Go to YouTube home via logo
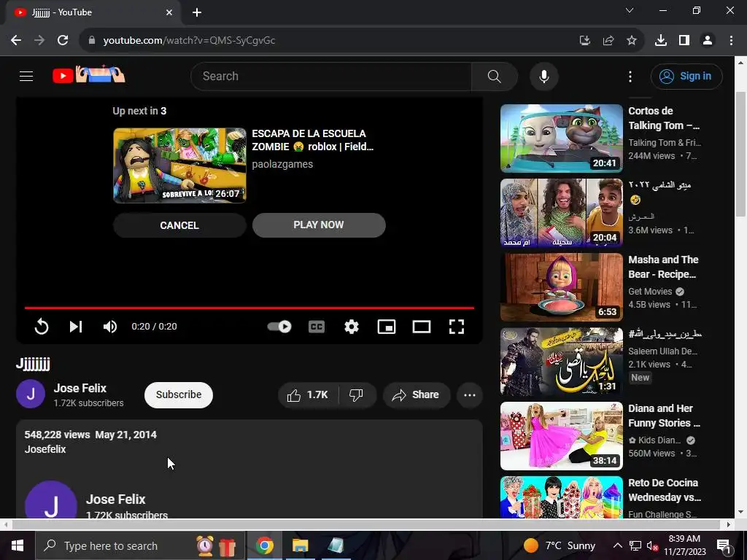The image size is (747, 560). (x=88, y=75)
